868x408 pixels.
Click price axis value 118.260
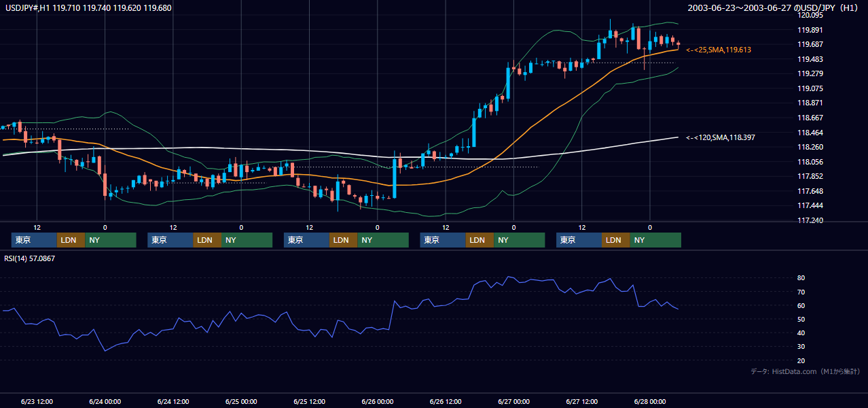click(810, 147)
